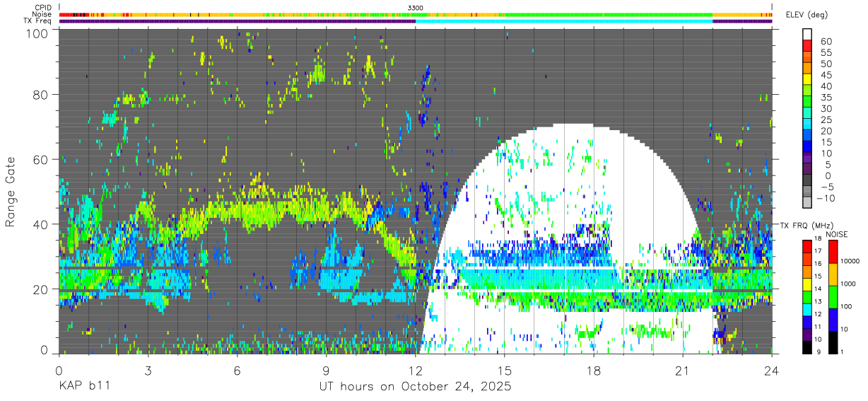The width and height of the screenshot is (868, 401).
Task: Click the 60 tick label on Range Gate axis
Action: click(x=40, y=159)
